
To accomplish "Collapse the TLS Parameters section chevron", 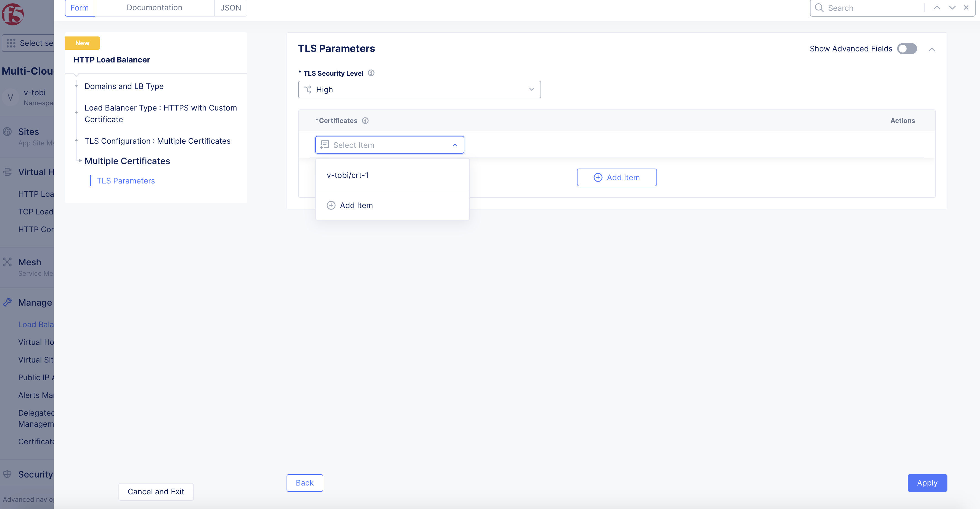I will pos(931,49).
